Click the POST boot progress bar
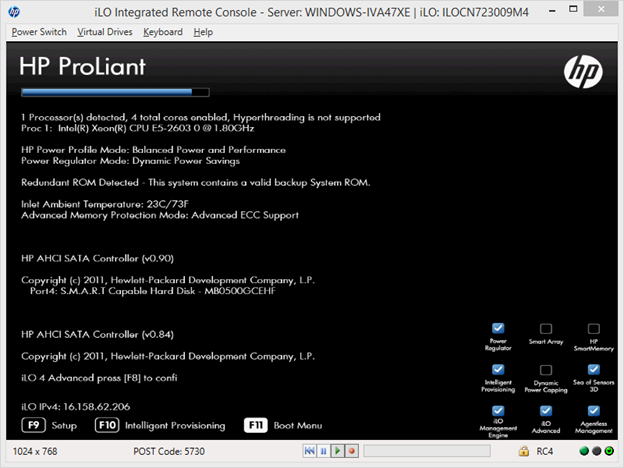The image size is (624, 468). (115, 92)
